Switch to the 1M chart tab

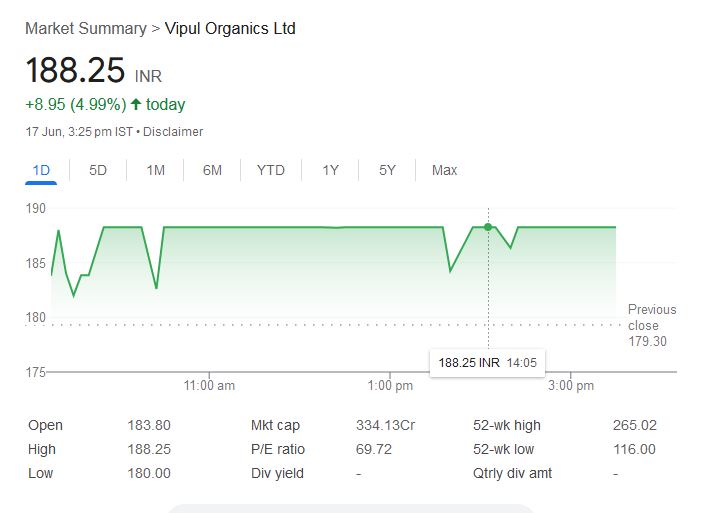(155, 170)
